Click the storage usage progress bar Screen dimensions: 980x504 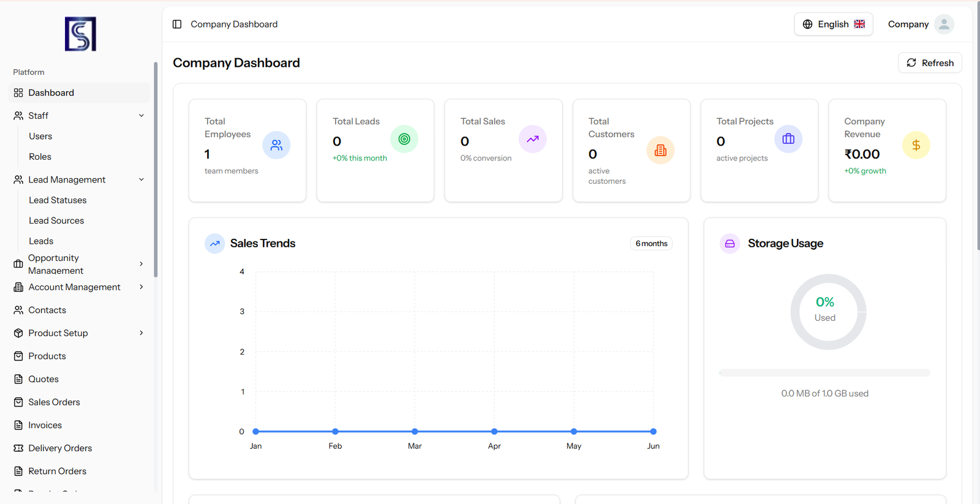point(824,372)
